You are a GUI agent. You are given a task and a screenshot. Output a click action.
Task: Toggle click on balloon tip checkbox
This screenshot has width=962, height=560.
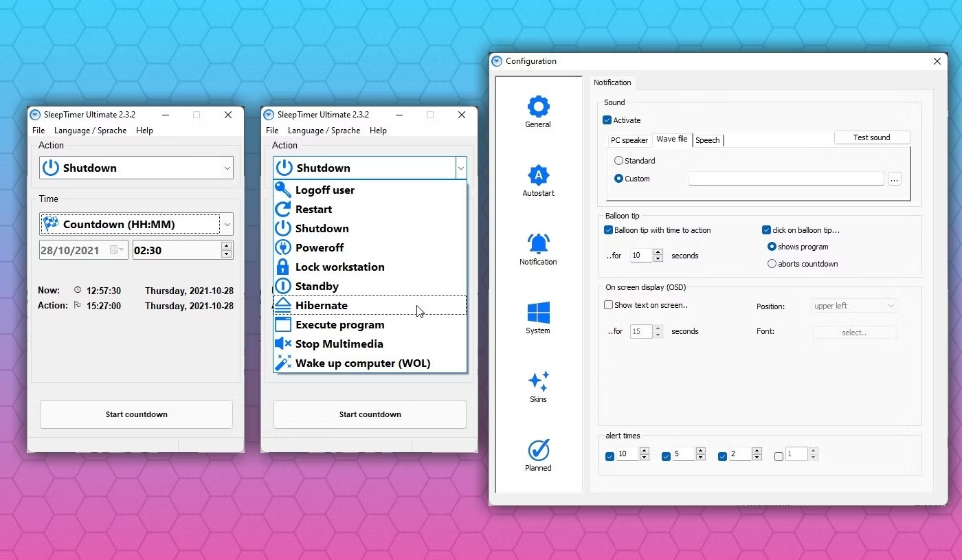766,230
